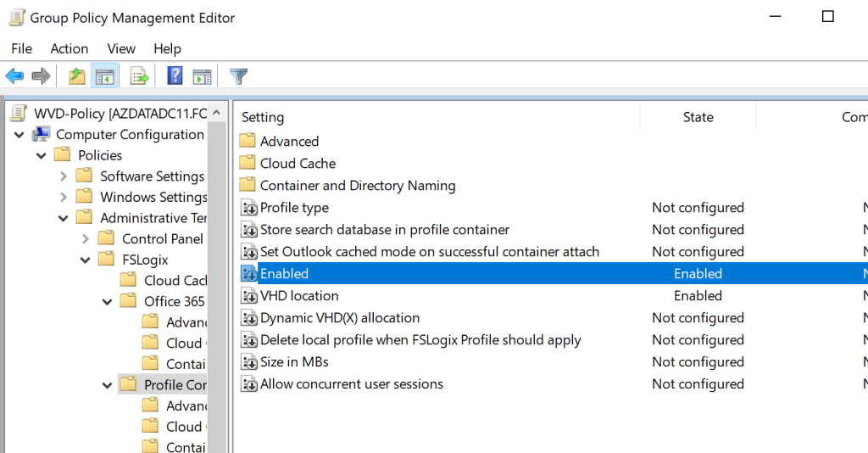Open the Advanced folder in settings list
This screenshot has width=868, height=453.
[290, 141]
